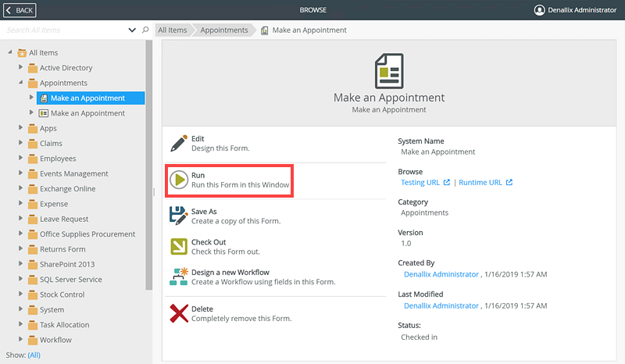Click the red Delete X icon

tap(179, 313)
